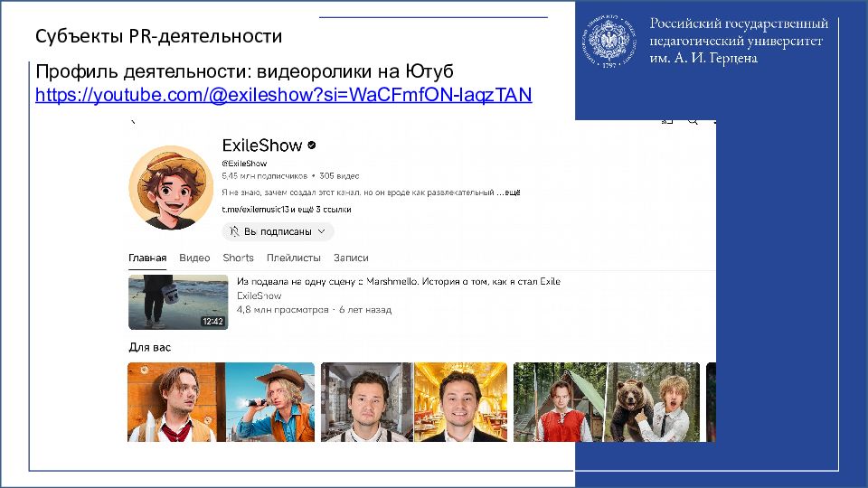Image resolution: width=868 pixels, height=488 pixels.
Task: Open the video title about Marshmello
Action: point(399,282)
